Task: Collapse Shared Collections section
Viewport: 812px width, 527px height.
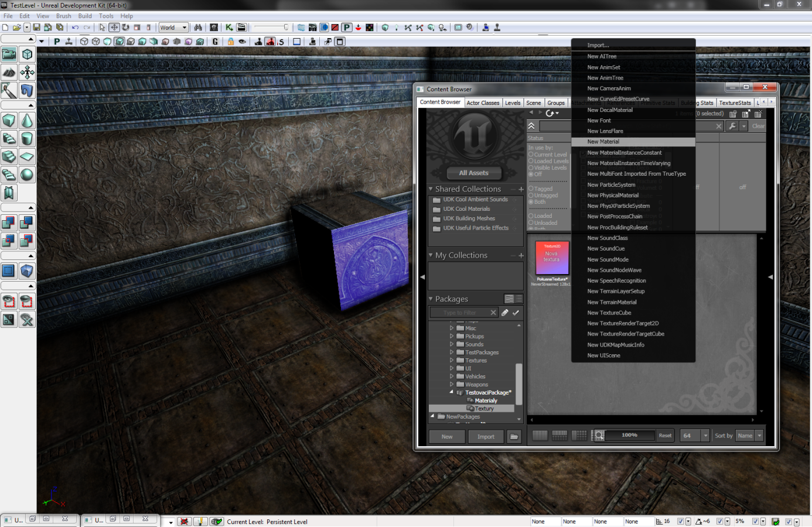Action: pyautogui.click(x=431, y=189)
